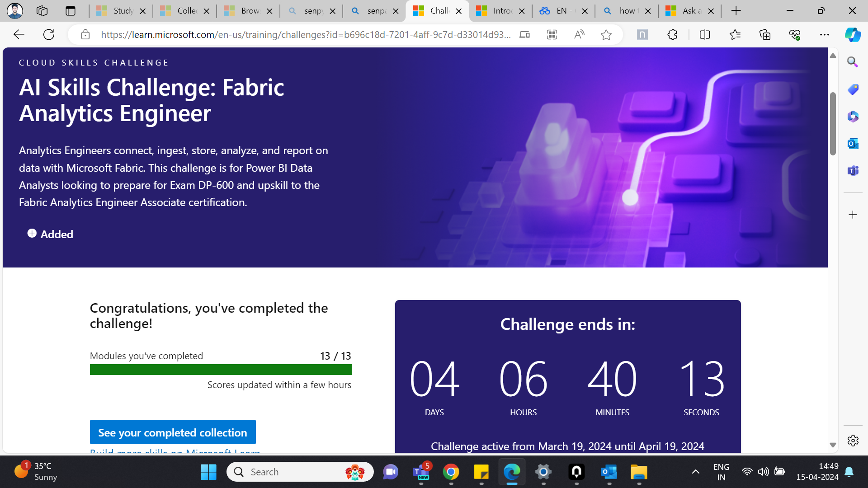Viewport: 868px width, 488px height.
Task: Open the N extension icon
Action: 642,34
